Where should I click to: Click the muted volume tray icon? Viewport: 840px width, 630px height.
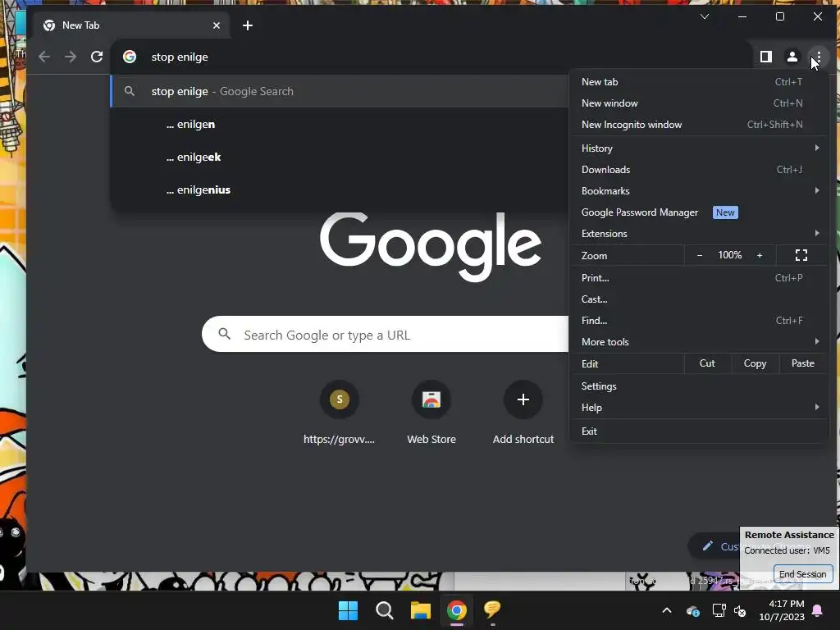(x=741, y=610)
